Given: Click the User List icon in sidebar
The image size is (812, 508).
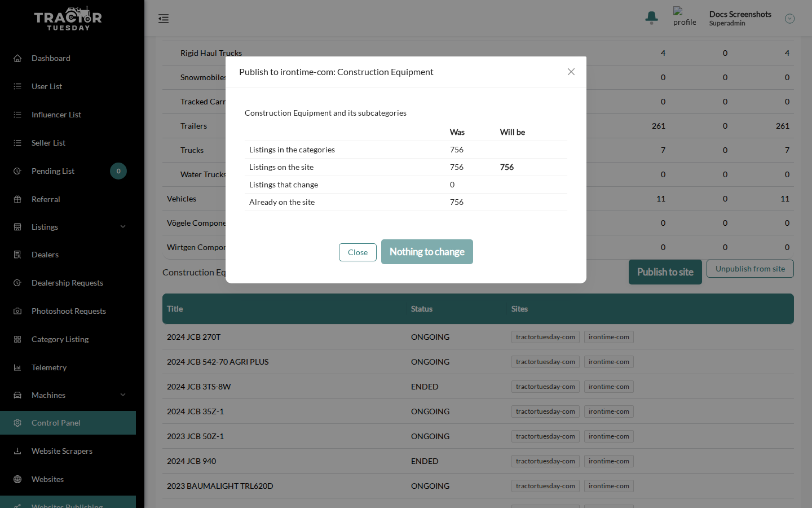Looking at the screenshot, I should point(17,86).
